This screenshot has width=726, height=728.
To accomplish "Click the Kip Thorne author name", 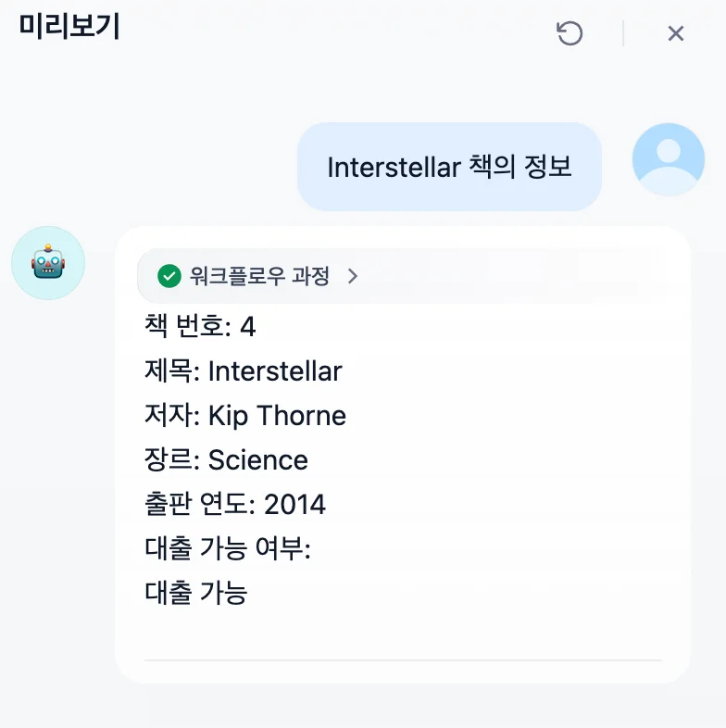I will [277, 416].
